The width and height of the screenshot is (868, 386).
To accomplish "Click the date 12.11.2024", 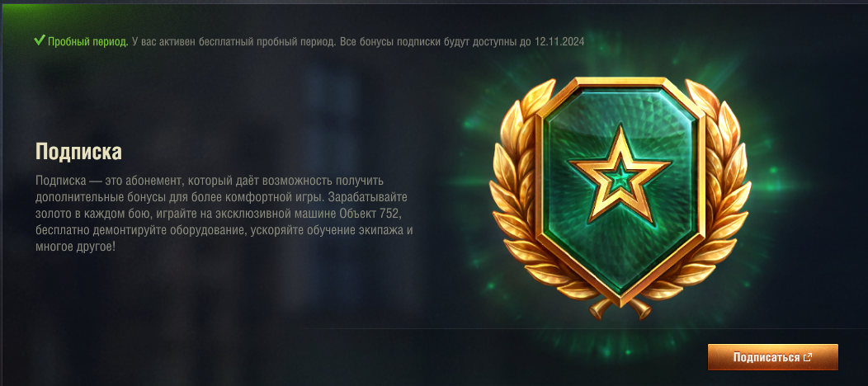I will tap(559, 41).
